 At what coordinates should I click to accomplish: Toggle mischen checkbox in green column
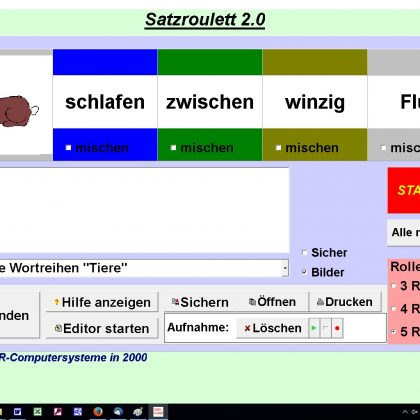(x=173, y=147)
